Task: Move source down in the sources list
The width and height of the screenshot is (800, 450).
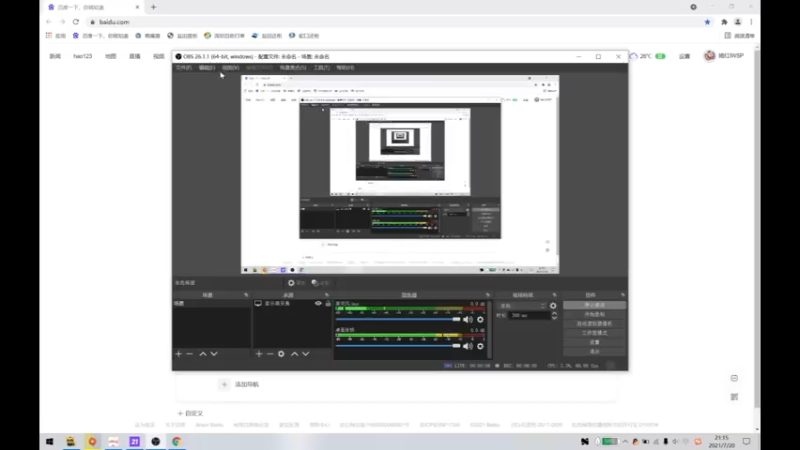Action: pos(306,354)
